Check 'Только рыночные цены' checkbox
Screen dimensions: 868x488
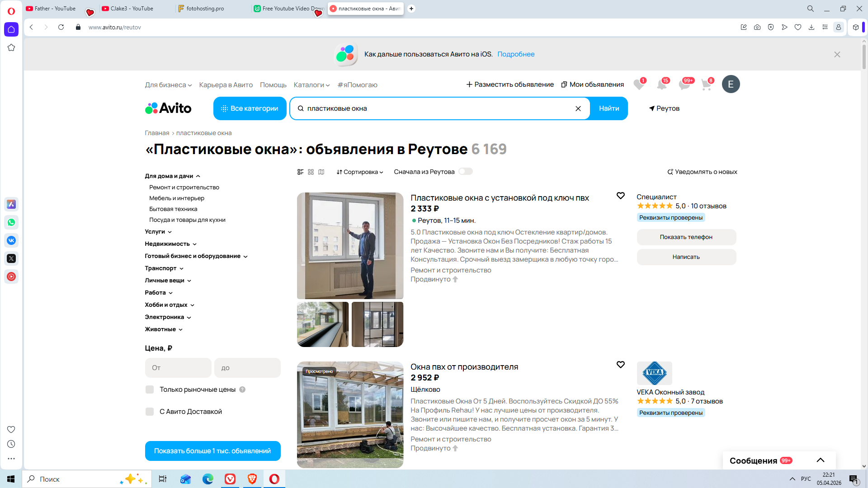(x=150, y=389)
